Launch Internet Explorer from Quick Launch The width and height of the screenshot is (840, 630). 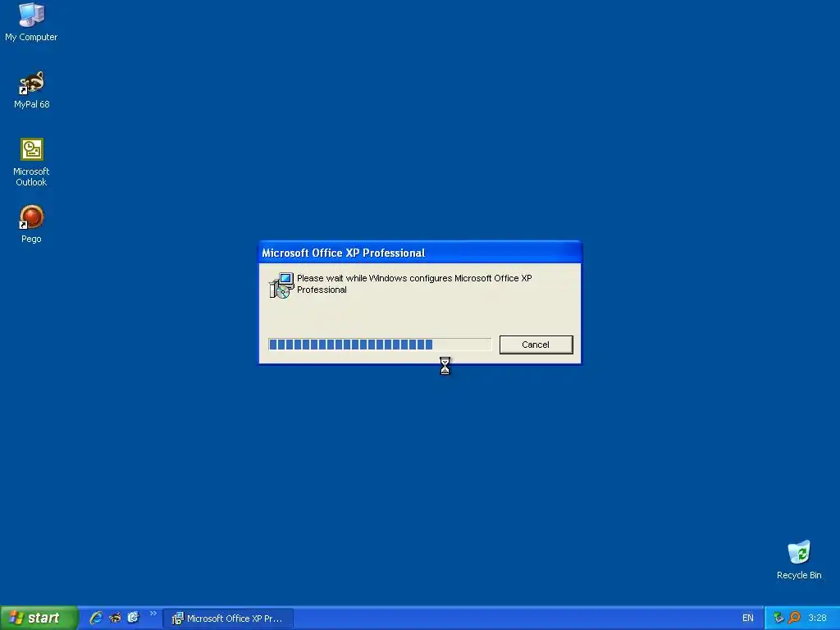[x=96, y=618]
